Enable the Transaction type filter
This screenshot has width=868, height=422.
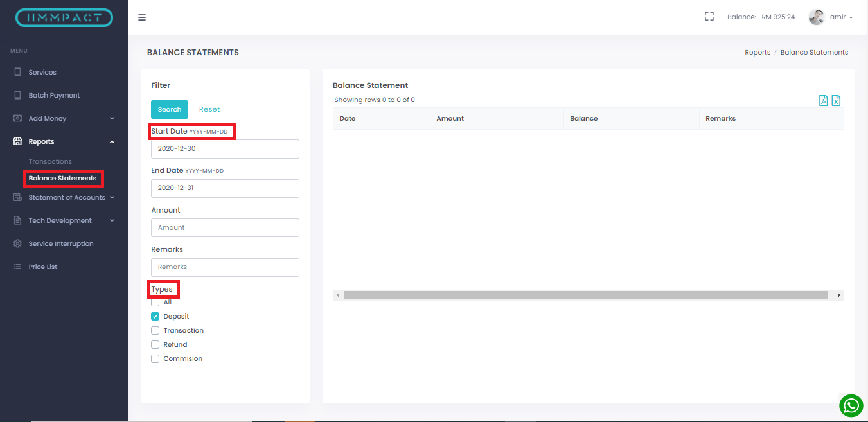point(155,330)
